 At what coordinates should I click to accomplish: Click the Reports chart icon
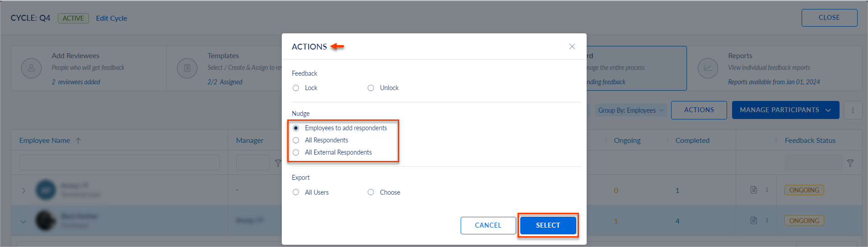point(708,69)
